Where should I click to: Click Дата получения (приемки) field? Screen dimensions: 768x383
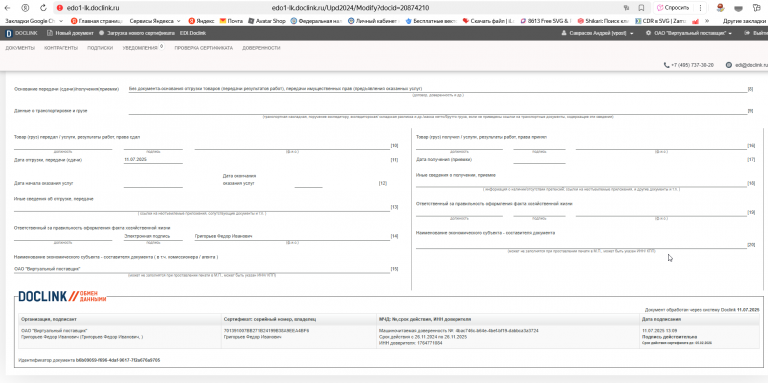(539, 160)
